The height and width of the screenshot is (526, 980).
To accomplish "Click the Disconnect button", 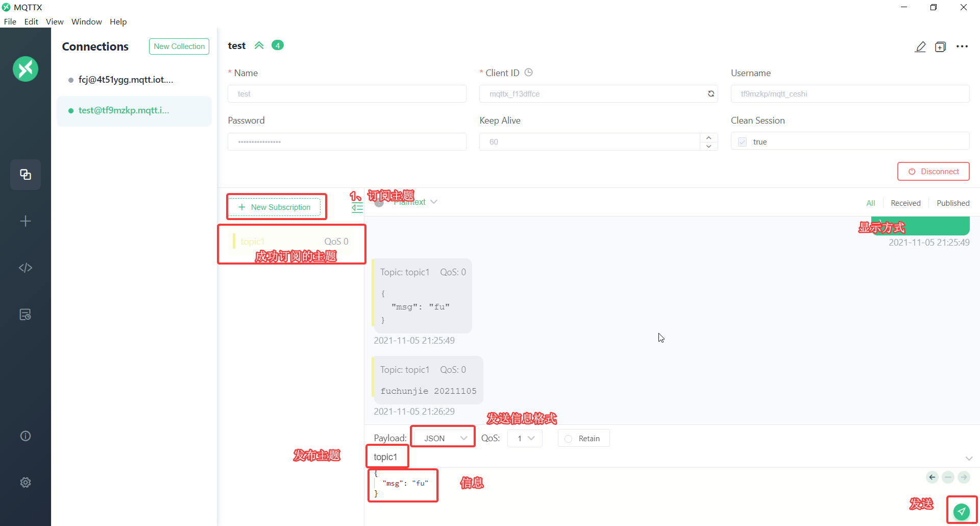I will click(934, 172).
